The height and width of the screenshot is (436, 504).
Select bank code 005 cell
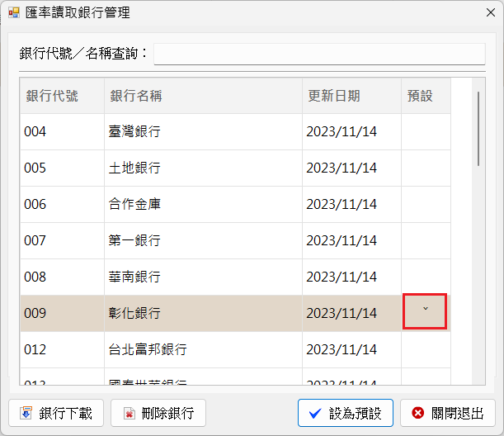(62, 168)
